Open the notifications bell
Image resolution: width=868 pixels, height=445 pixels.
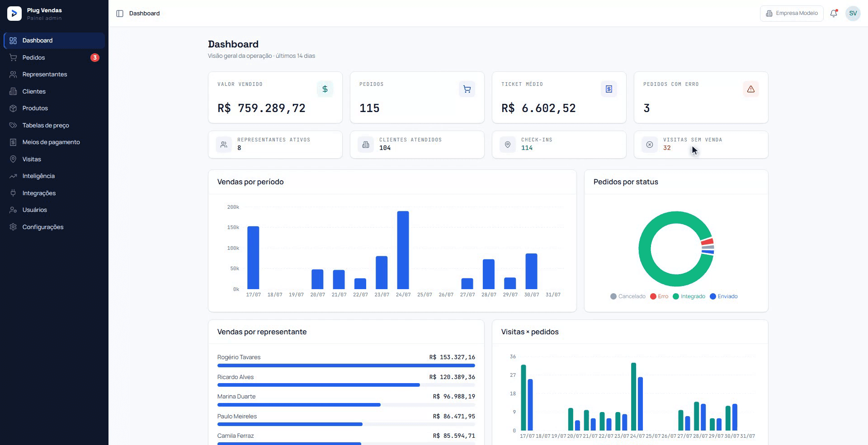pyautogui.click(x=834, y=14)
